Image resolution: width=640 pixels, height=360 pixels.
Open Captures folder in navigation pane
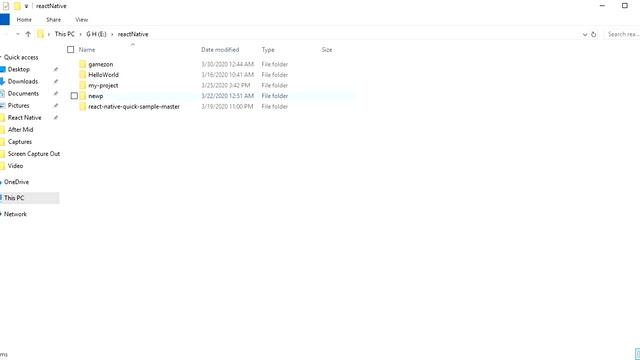pyautogui.click(x=20, y=142)
